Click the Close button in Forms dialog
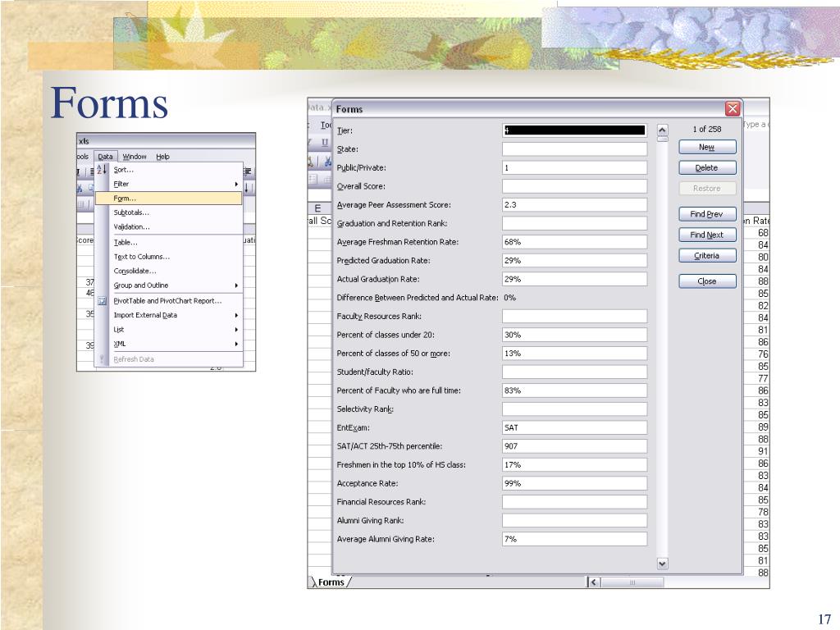Screen dimensions: 840x630 tap(707, 281)
